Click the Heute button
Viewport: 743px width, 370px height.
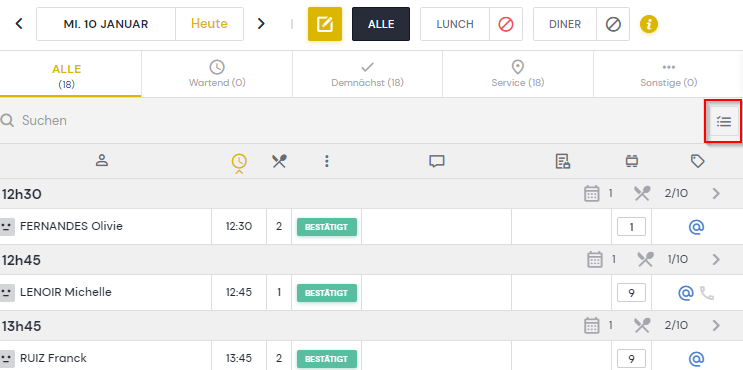click(209, 24)
